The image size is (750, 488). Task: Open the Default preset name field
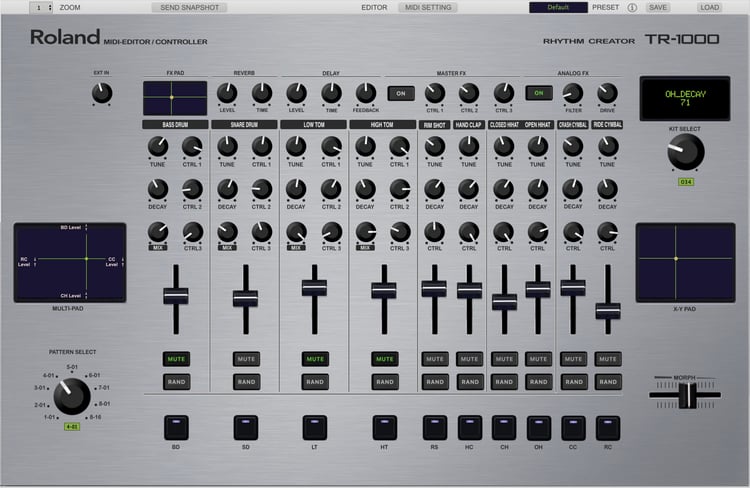[558, 7]
